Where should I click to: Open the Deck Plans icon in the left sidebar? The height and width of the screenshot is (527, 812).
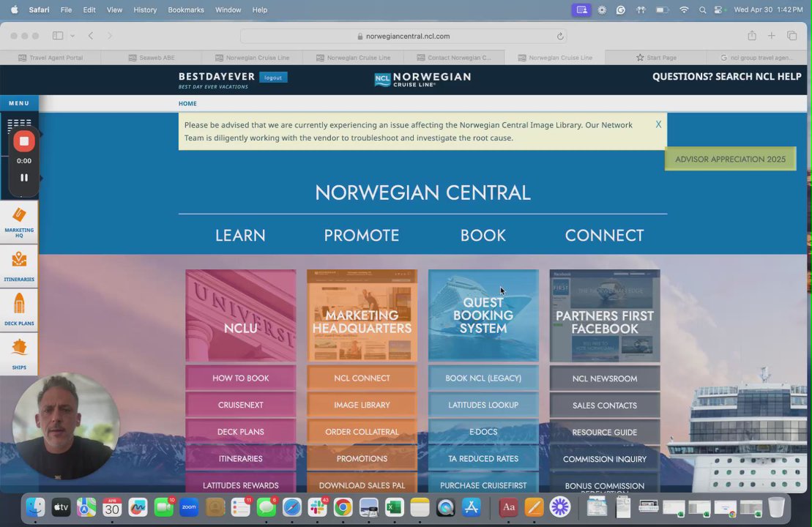(19, 310)
